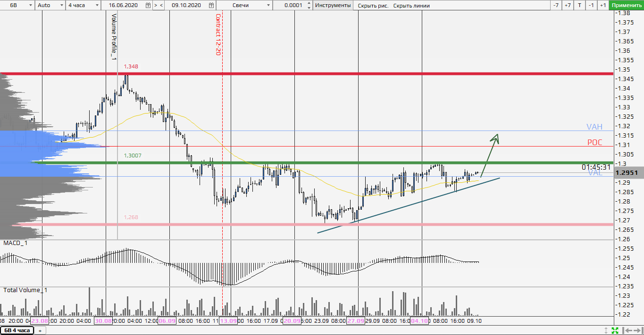Open the end date calendar picker
This screenshot has width=644, height=335.
click(211, 5)
